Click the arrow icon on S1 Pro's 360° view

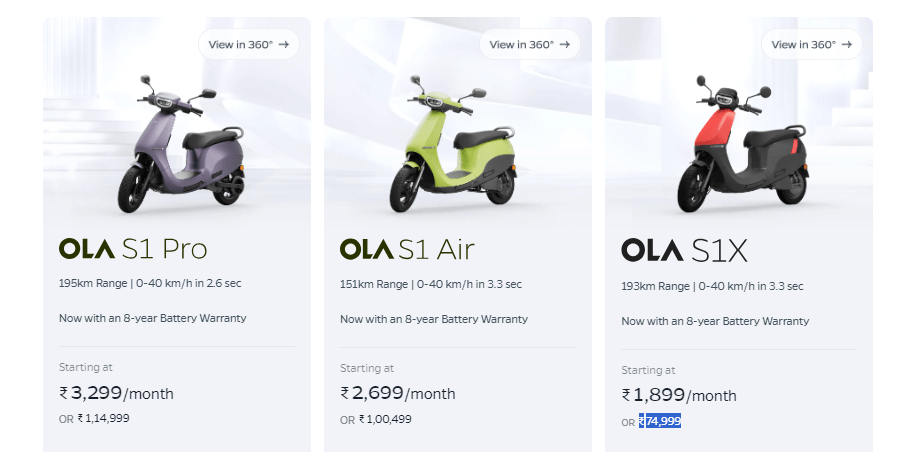click(x=284, y=44)
